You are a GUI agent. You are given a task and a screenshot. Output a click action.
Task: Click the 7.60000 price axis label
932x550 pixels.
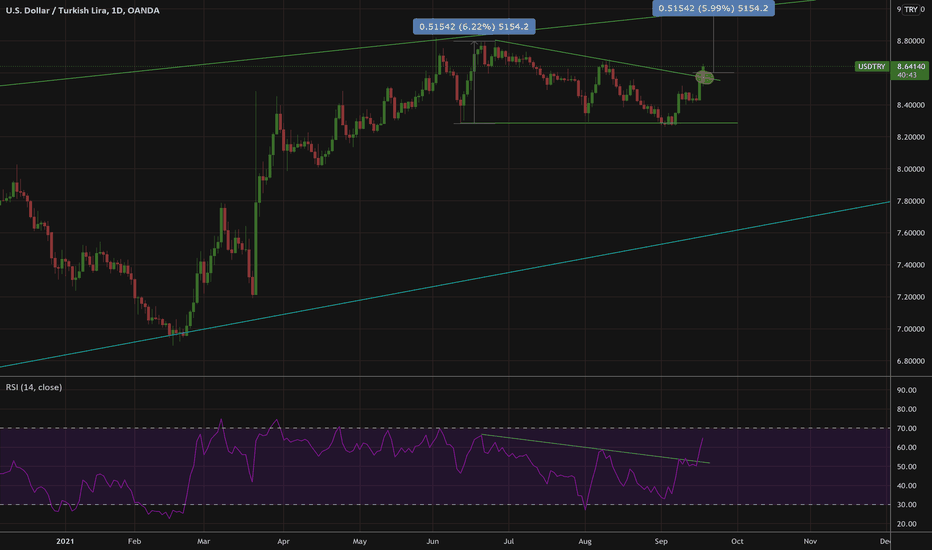point(910,233)
